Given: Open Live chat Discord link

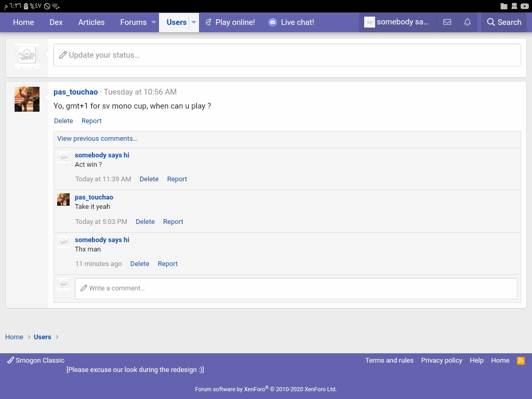Looking at the screenshot, I should pos(291,22).
